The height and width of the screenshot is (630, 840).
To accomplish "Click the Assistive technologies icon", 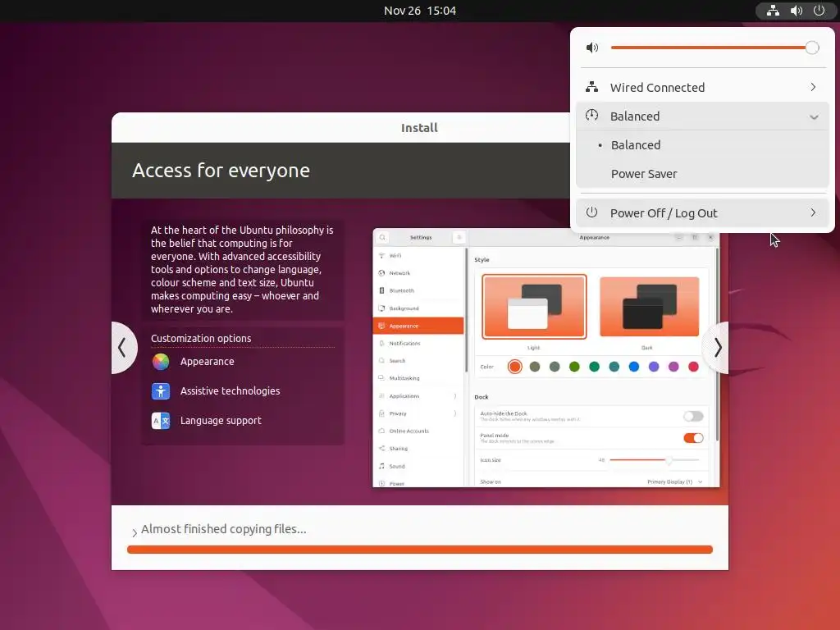I will pos(161,391).
